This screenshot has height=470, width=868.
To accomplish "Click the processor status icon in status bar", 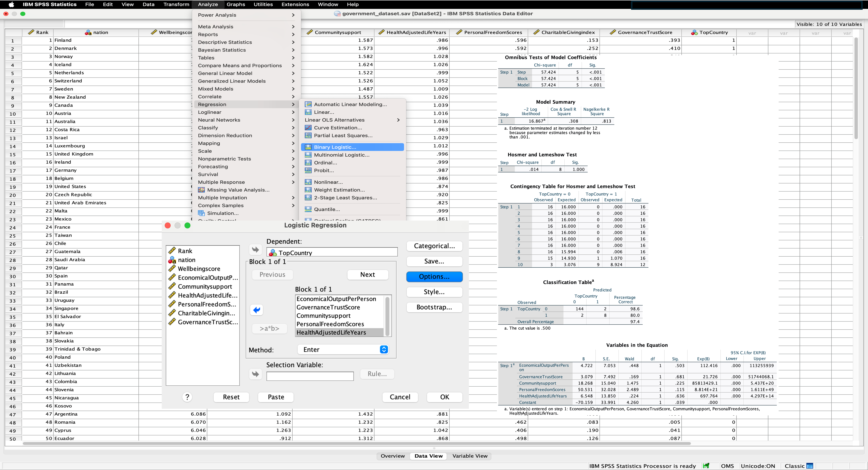I will [706, 466].
